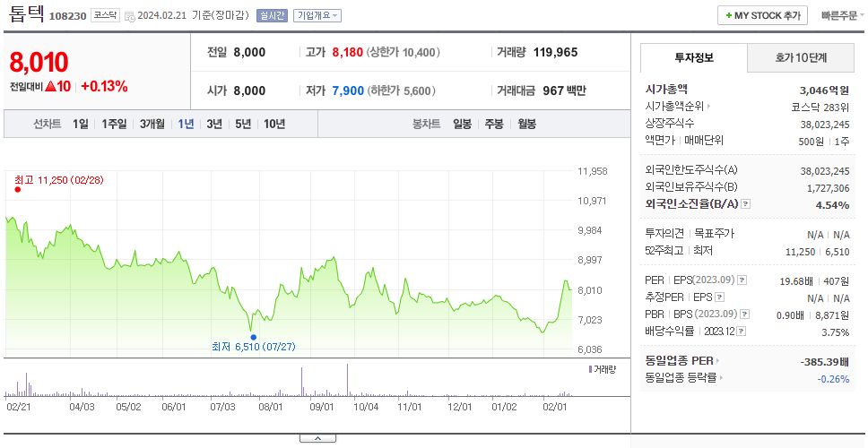Show the 월봉 candlestick chart
This screenshot has width=868, height=448.
click(x=527, y=125)
